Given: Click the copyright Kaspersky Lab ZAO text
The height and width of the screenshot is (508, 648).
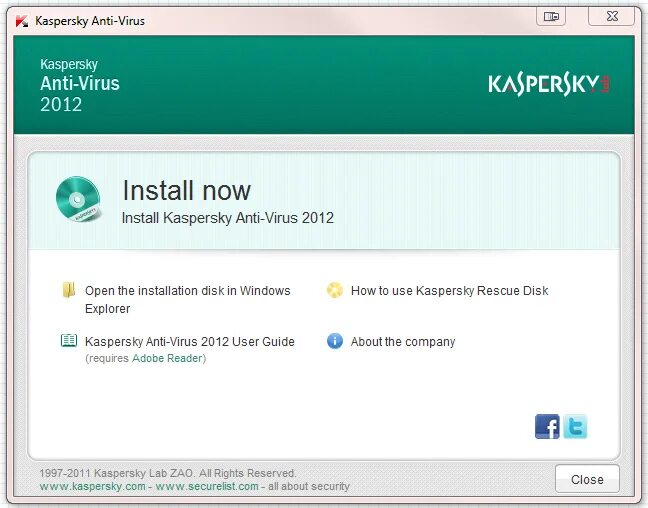Looking at the screenshot, I should point(168,473).
